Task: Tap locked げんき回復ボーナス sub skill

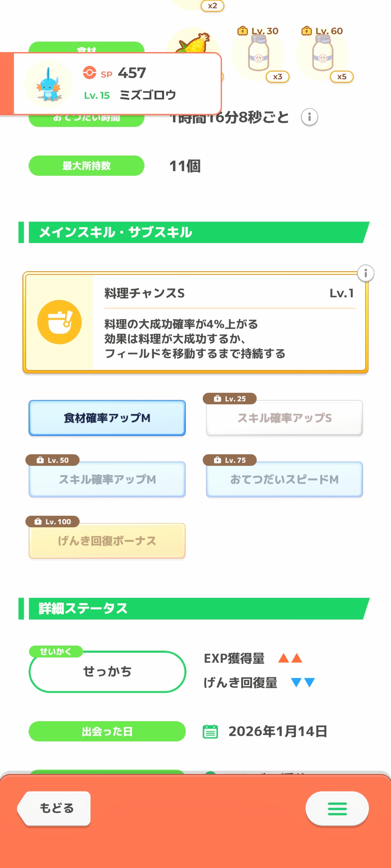Action: (x=107, y=541)
